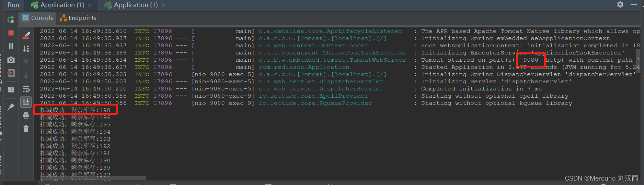Click 'Initializing Servlet dispatcherServlet' message
The image size is (644, 185).
pos(496,82)
